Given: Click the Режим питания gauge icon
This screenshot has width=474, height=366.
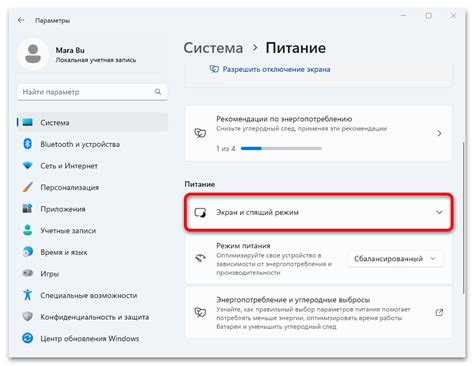Looking at the screenshot, I should tap(200, 258).
